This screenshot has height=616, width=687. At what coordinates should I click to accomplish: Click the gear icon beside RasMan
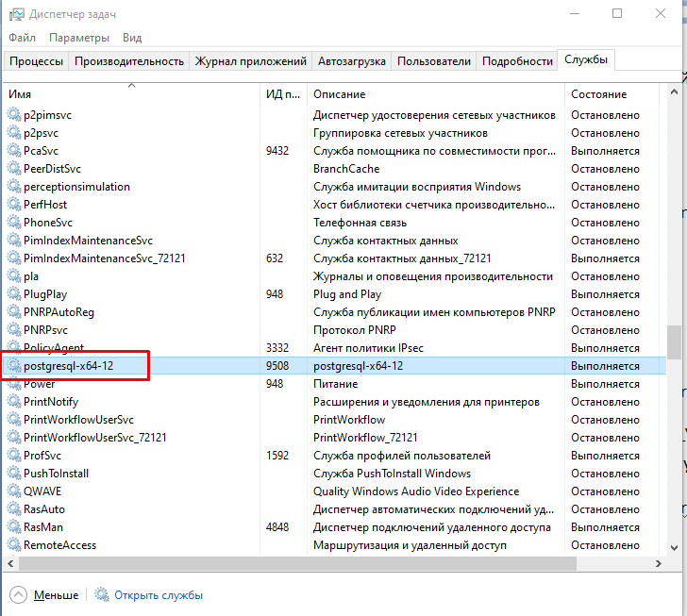click(14, 527)
